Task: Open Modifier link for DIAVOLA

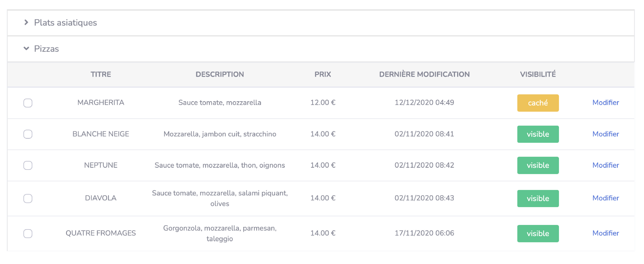Action: point(606,198)
